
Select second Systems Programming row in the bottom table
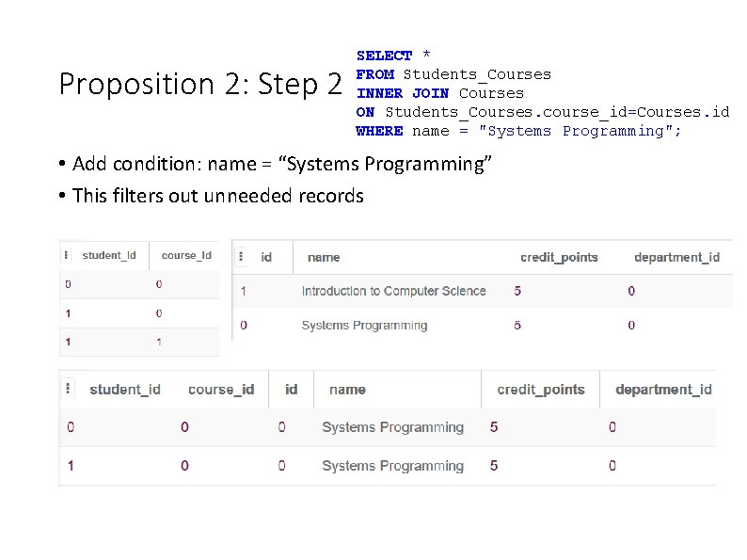coord(392,466)
